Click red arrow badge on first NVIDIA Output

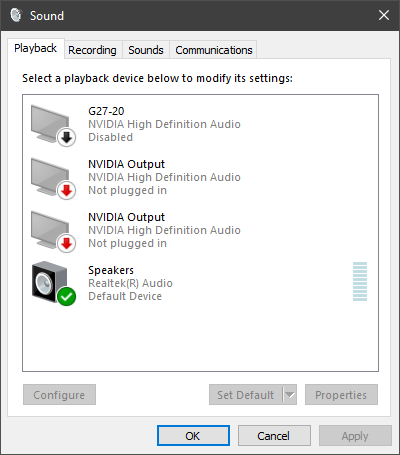66,190
